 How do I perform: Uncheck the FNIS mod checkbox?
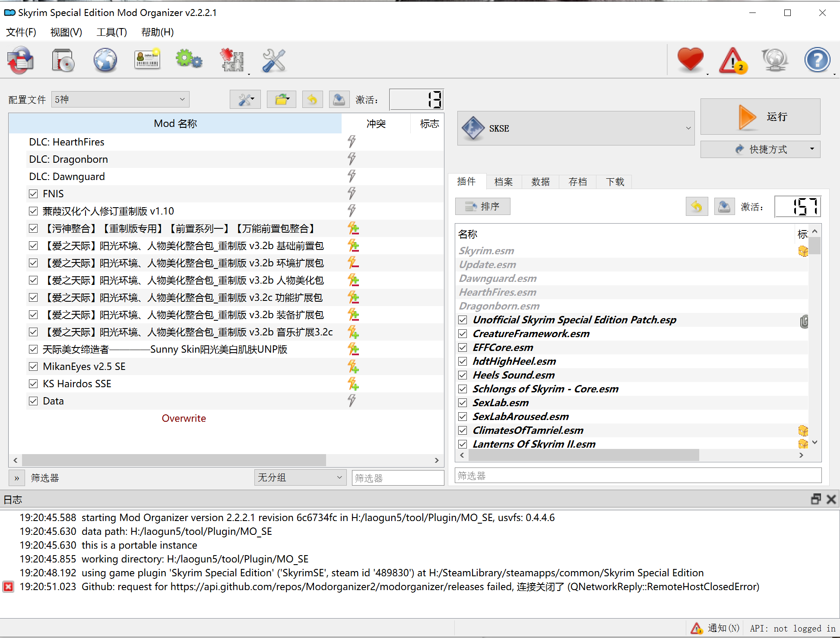[33, 194]
